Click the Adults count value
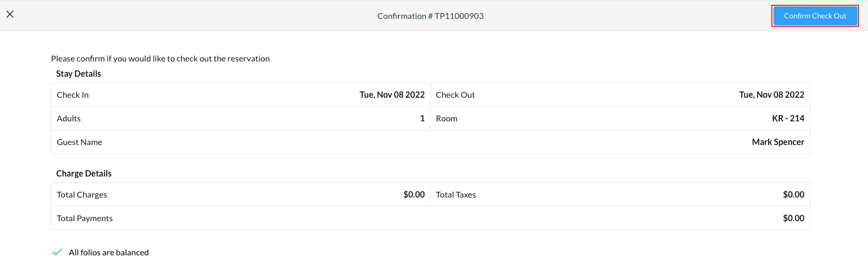Viewport: 868px width, 269px height. (422, 118)
